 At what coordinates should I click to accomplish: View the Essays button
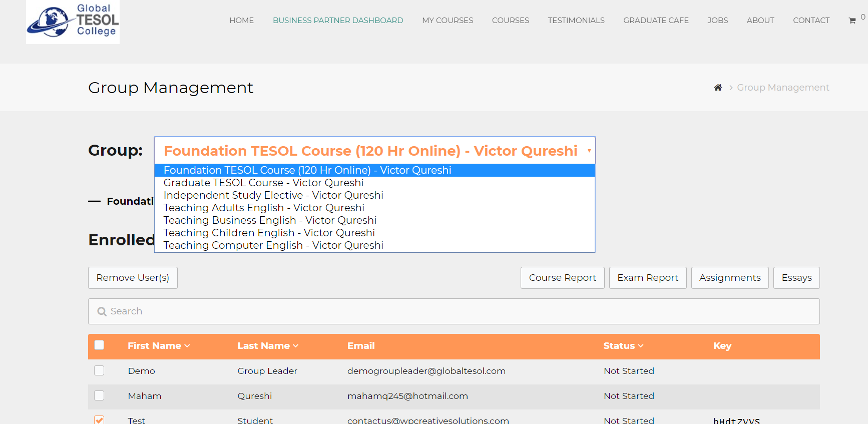pyautogui.click(x=796, y=278)
